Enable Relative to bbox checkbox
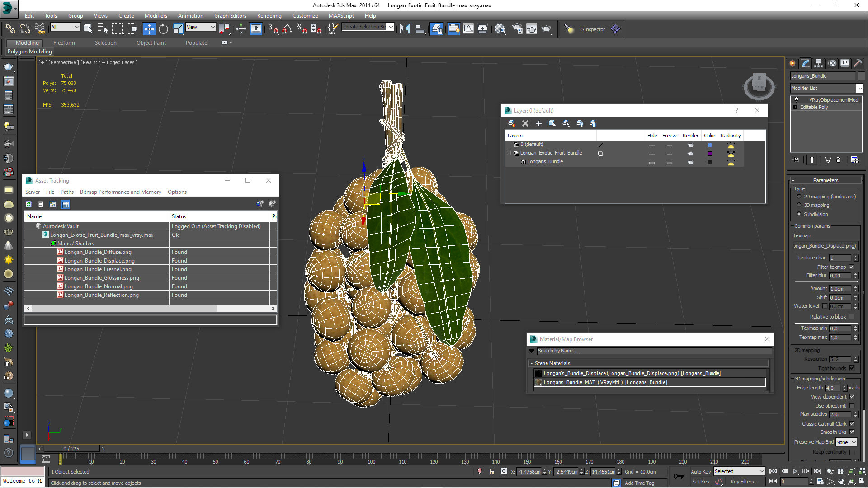 click(852, 317)
